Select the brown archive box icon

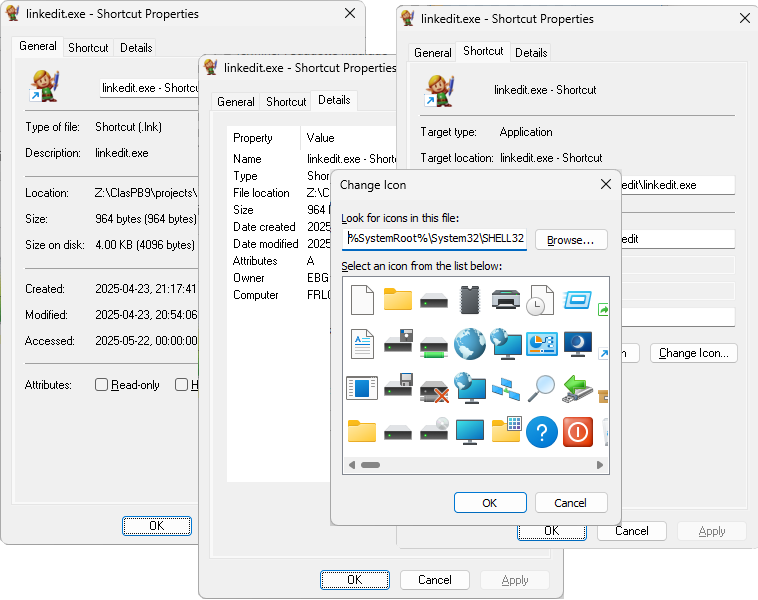tap(603, 396)
